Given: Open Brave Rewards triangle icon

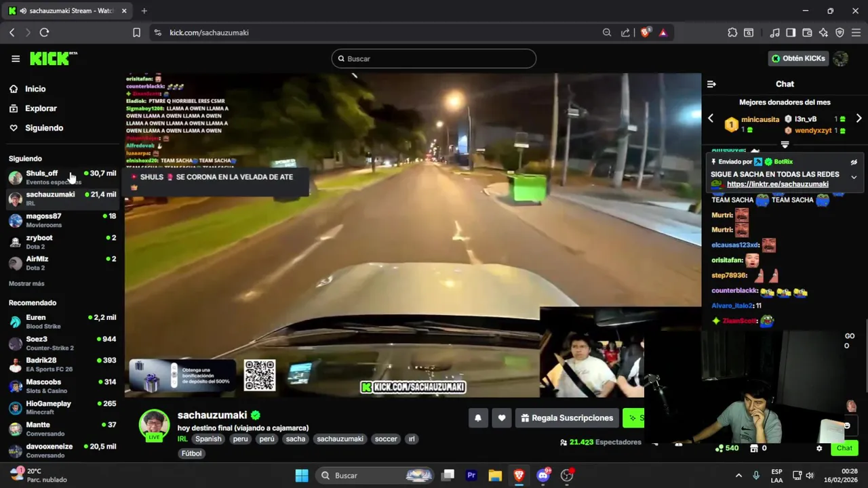Looking at the screenshot, I should point(663,33).
